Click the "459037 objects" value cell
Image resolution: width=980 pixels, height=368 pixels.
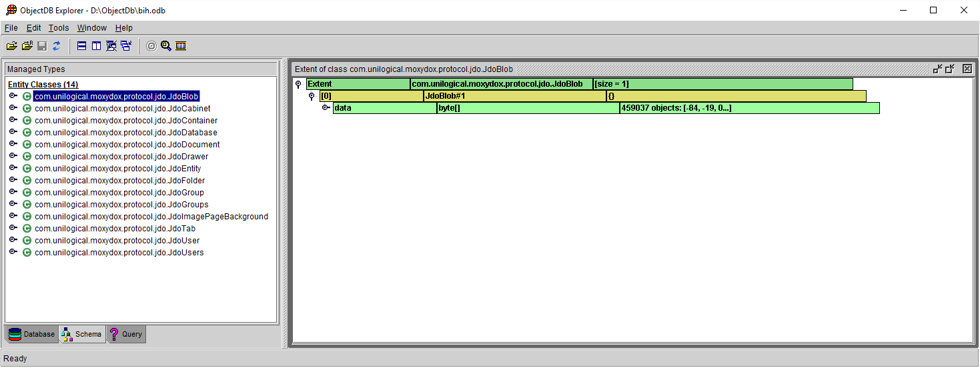[749, 108]
